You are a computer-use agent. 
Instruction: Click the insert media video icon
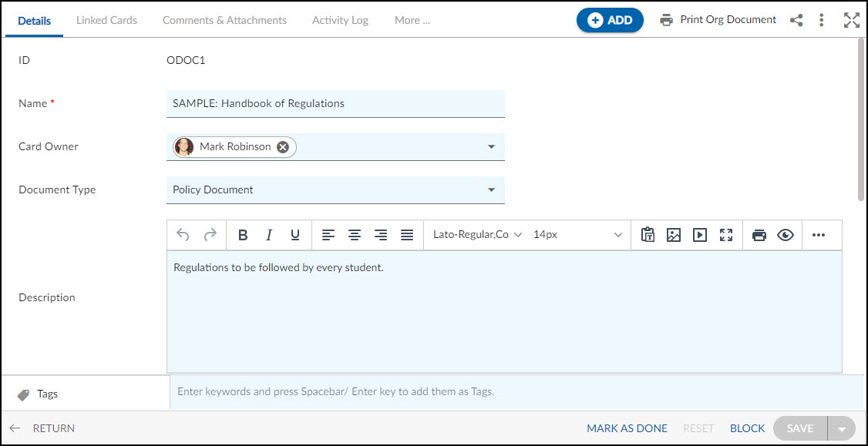[700, 235]
